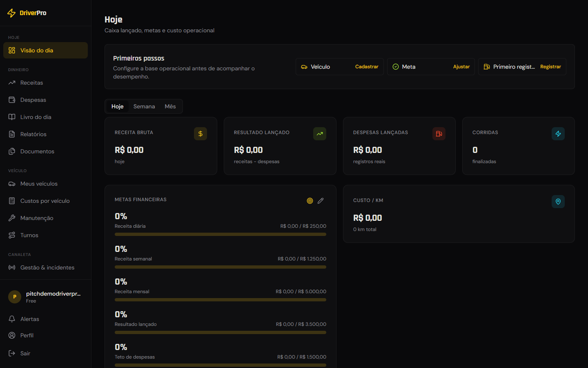Screen dimensions: 588x368
Task: Open Visão do dia in sidebar
Action: coord(45,50)
